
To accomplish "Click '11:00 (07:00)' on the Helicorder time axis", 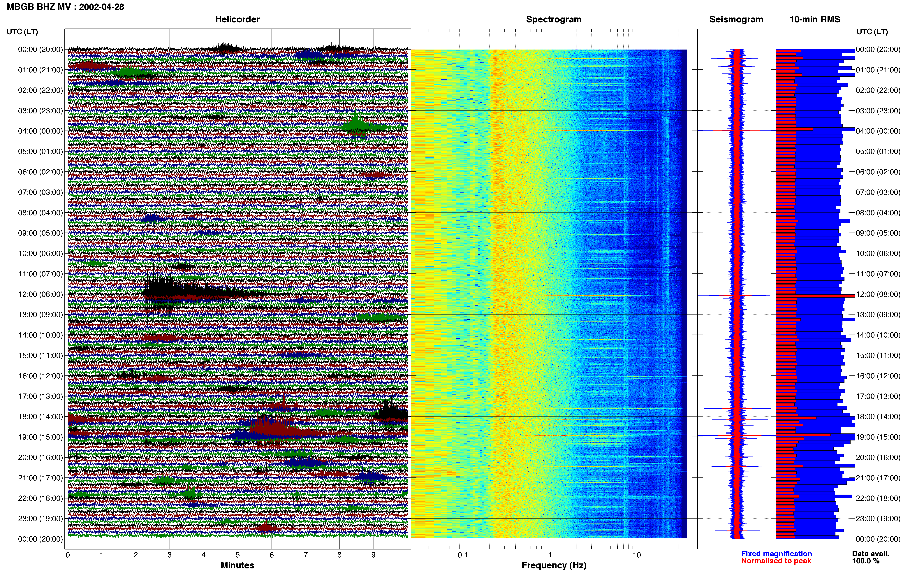I will pyautogui.click(x=41, y=274).
